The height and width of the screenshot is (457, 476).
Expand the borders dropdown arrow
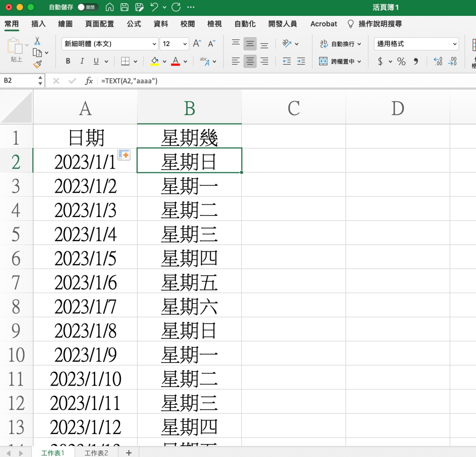coord(135,61)
